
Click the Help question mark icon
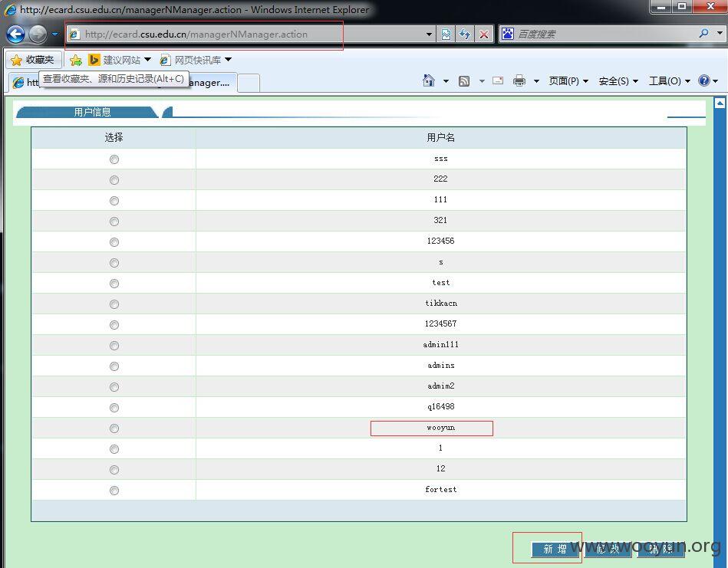point(704,80)
